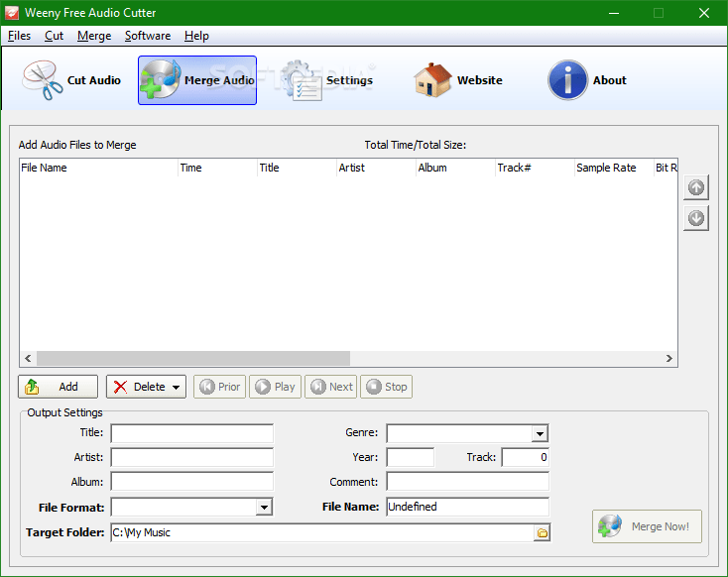Screen dimensions: 728x577
Task: Edit the File Name field containing Undefined
Action: (x=467, y=507)
